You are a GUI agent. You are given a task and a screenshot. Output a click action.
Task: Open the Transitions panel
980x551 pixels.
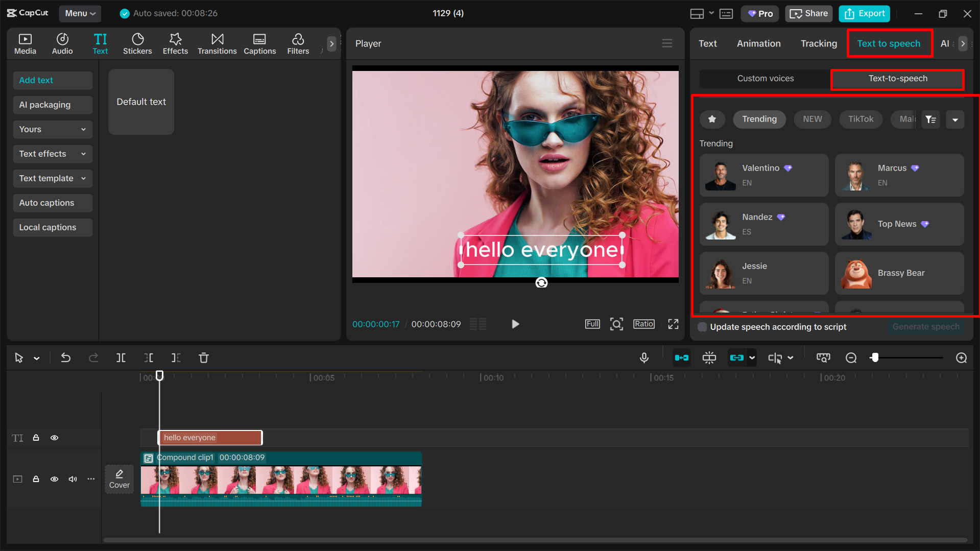tap(217, 43)
